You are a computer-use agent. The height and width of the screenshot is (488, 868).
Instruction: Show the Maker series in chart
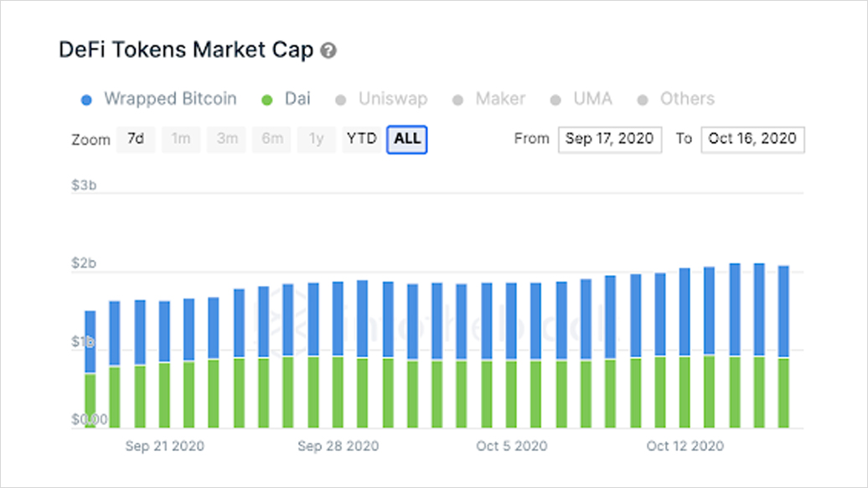point(500,99)
